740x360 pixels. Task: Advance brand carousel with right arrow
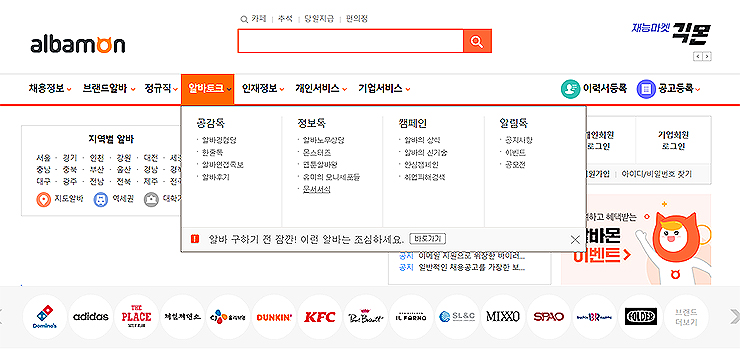pyautogui.click(x=734, y=317)
